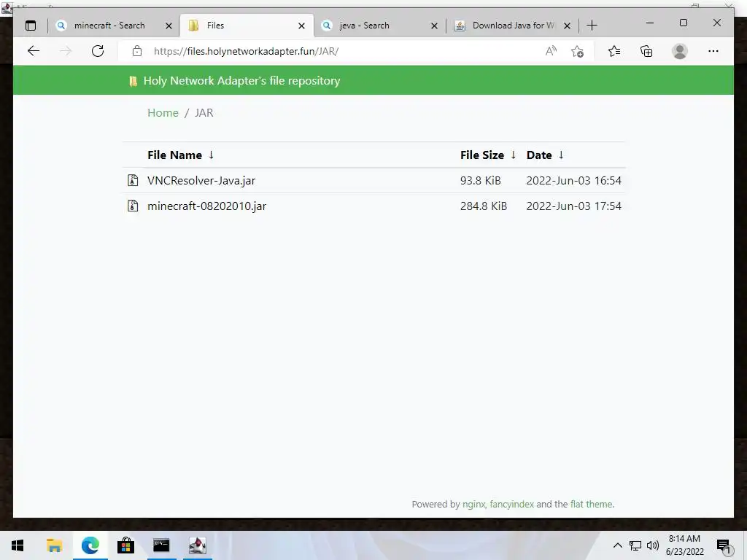Maximize the Edge browser window
The image size is (747, 560).
(683, 23)
